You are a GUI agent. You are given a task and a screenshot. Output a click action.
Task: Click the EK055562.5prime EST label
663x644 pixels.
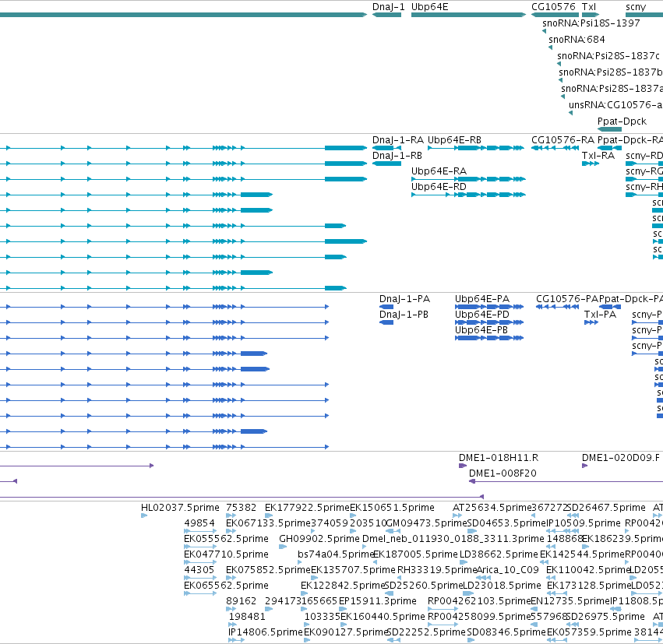coord(226,539)
